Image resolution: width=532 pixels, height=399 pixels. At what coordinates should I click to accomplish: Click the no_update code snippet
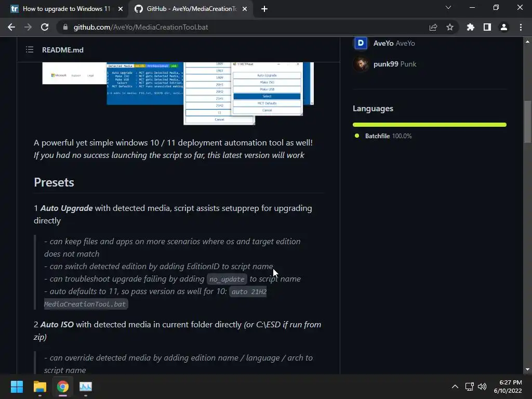click(x=227, y=279)
